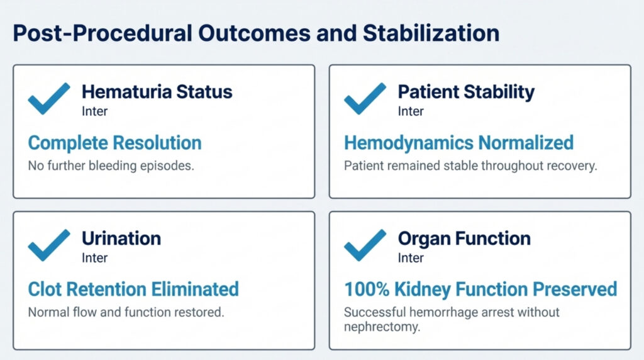Select the 'Patient remained stable throughout recovery' text
Screen dimensions: 644x360
[469, 167]
